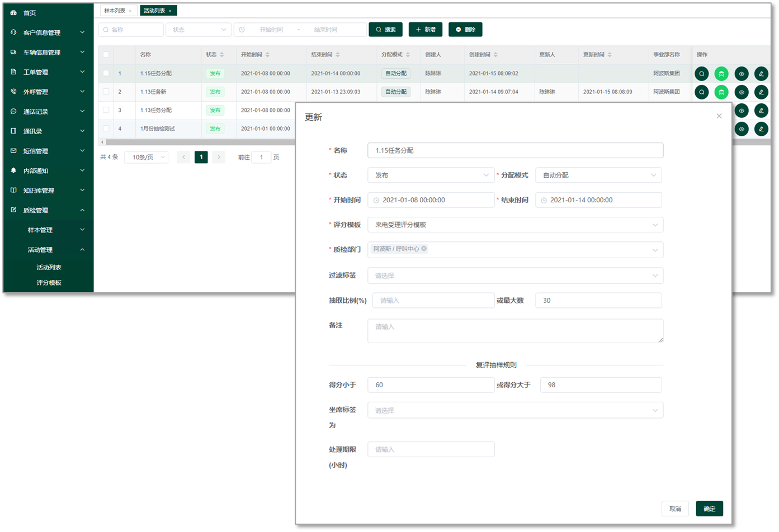Screen dimensions: 779x532
Task: Click the magnifier query icon in row 1
Action: pos(701,74)
